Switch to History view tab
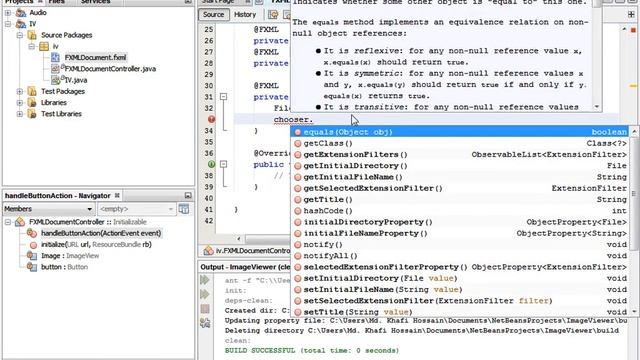 [x=245, y=15]
